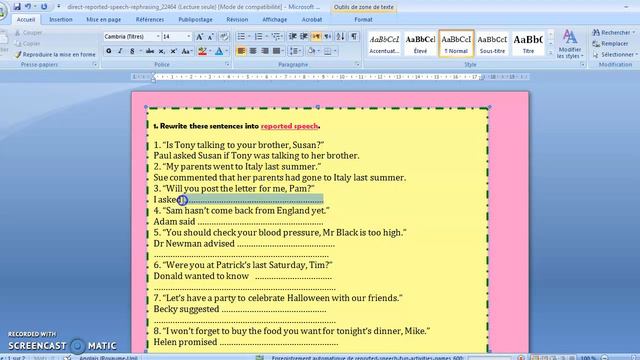
Task: Click the Copier command
Action: tap(28, 43)
